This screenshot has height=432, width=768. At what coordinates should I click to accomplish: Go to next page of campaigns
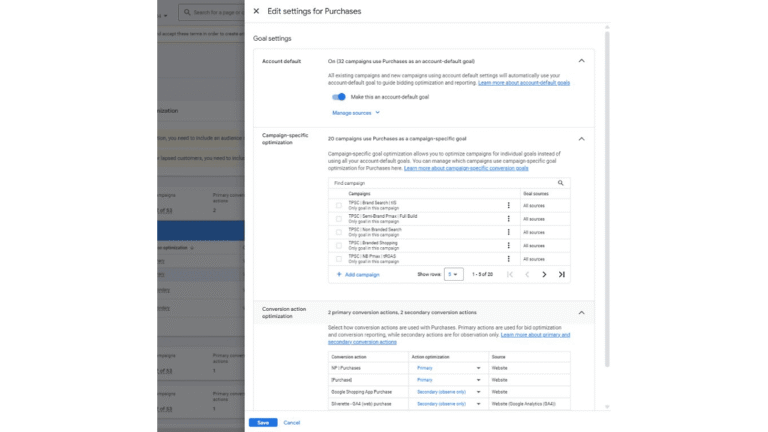click(544, 274)
